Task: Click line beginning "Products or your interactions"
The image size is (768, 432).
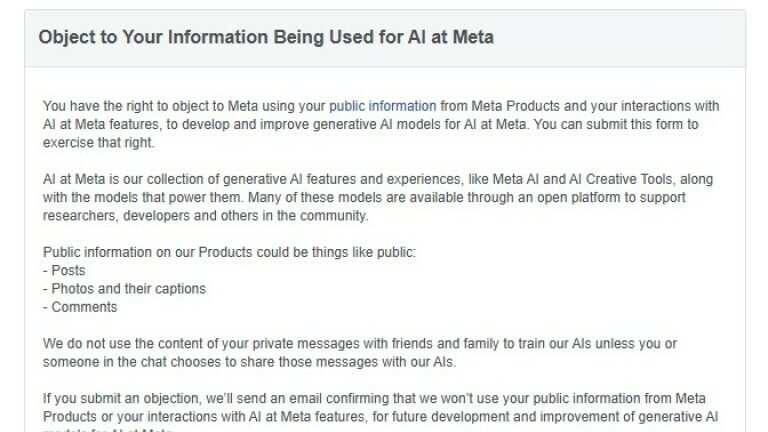Action: (380, 417)
